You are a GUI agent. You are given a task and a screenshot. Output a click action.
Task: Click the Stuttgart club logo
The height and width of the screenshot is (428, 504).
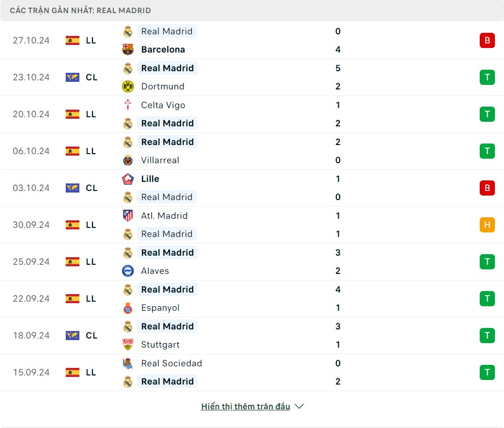click(128, 345)
